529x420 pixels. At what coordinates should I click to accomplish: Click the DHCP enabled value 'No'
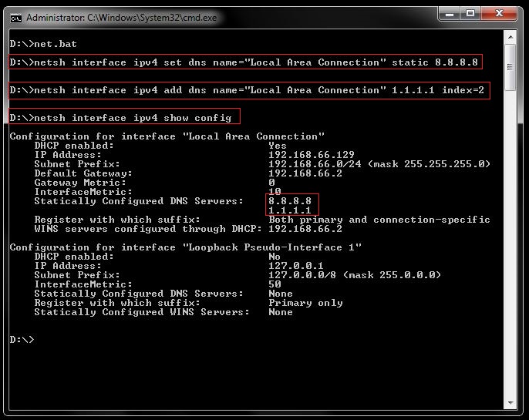(x=275, y=257)
